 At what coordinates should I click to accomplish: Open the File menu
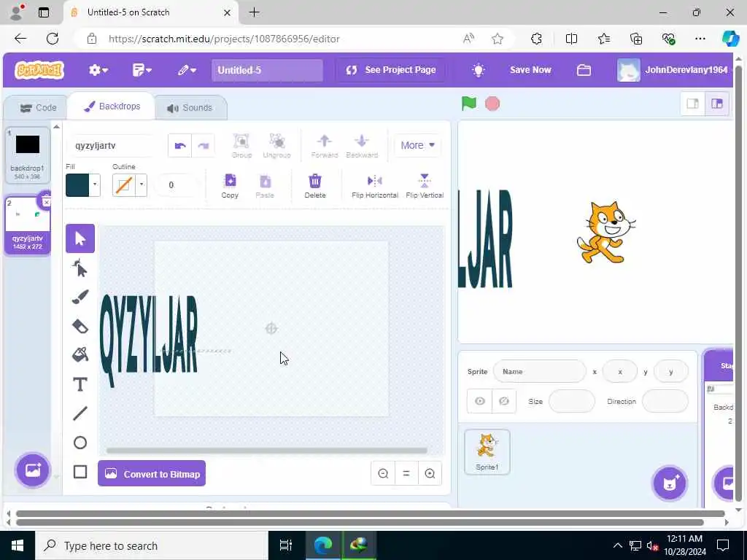click(142, 70)
